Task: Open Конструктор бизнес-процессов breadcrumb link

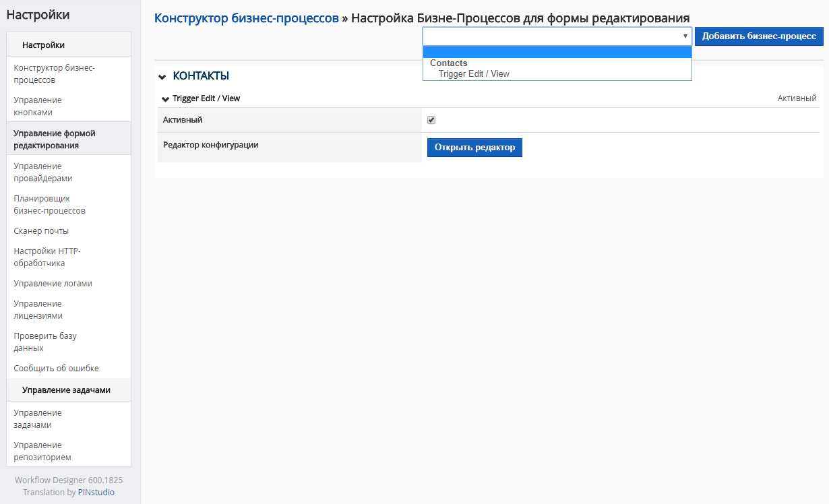Action: 246,18
